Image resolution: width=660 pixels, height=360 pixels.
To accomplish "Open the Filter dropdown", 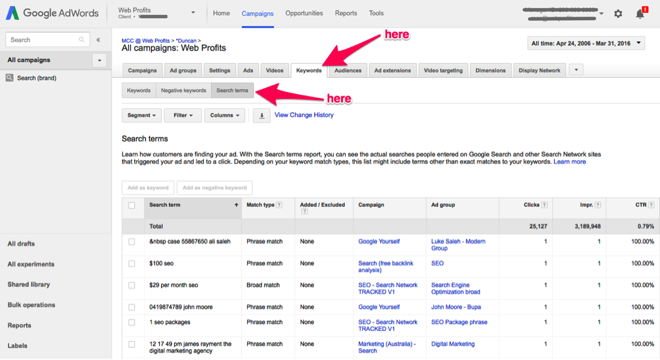I will [183, 115].
